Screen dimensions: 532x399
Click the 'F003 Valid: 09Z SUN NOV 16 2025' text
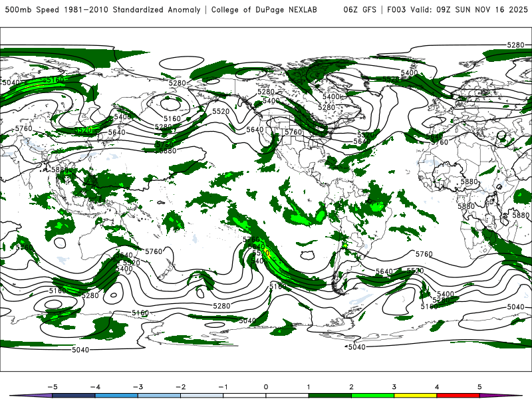pos(458,9)
